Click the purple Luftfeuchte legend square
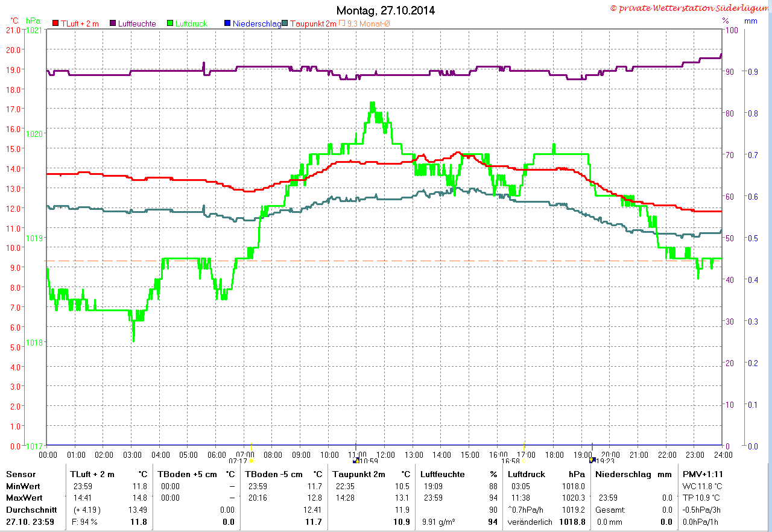772x532 pixels. [x=113, y=24]
